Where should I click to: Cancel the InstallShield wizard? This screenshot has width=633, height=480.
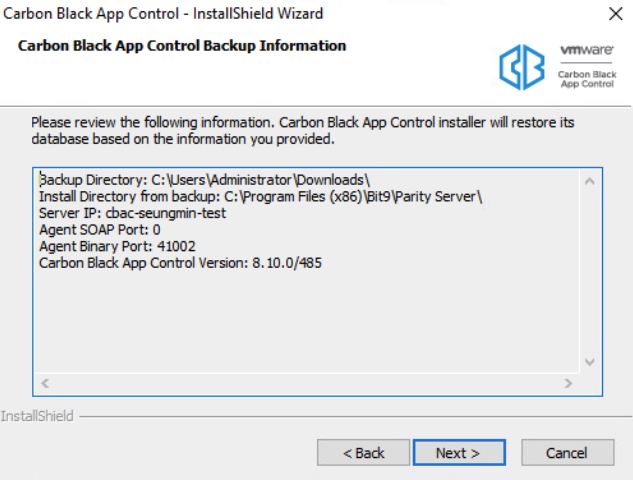click(x=568, y=453)
